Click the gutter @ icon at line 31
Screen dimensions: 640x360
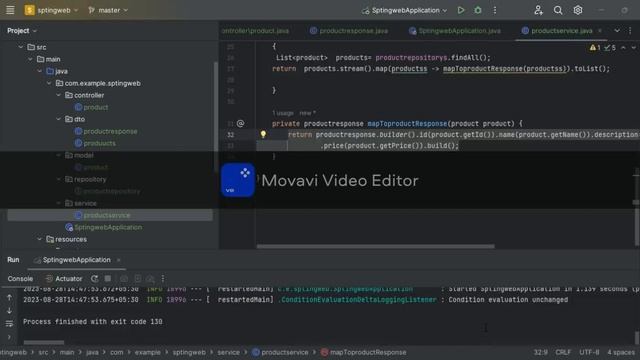point(240,123)
